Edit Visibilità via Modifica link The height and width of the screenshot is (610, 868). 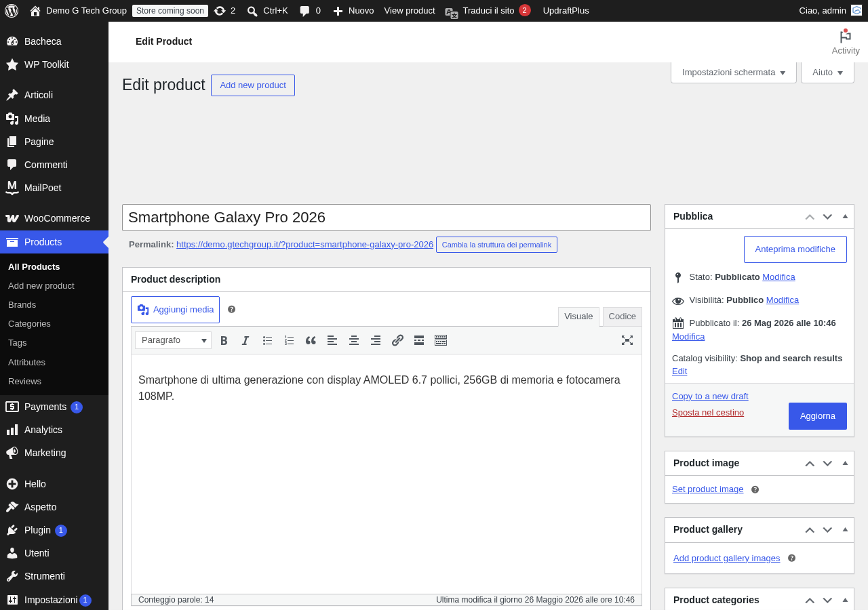pos(783,300)
